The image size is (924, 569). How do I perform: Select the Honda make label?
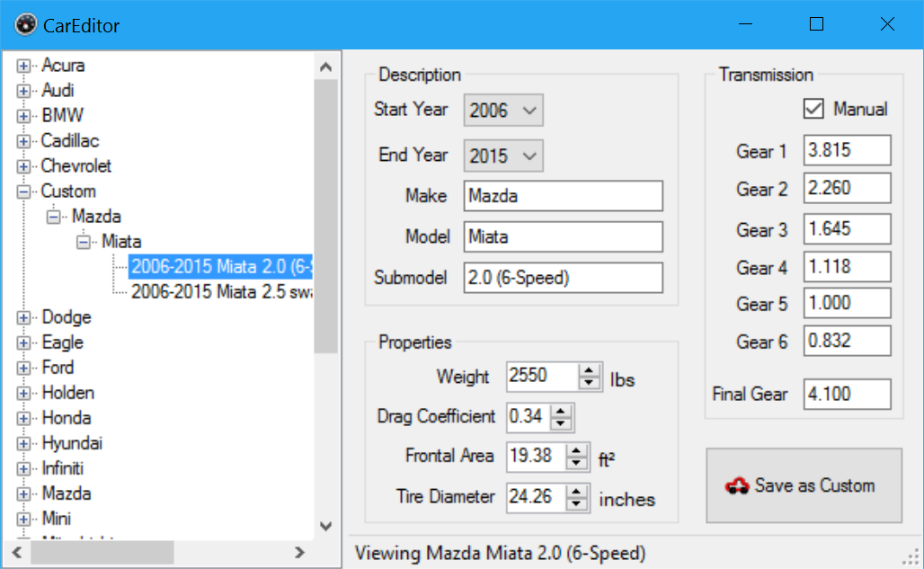pos(66,418)
